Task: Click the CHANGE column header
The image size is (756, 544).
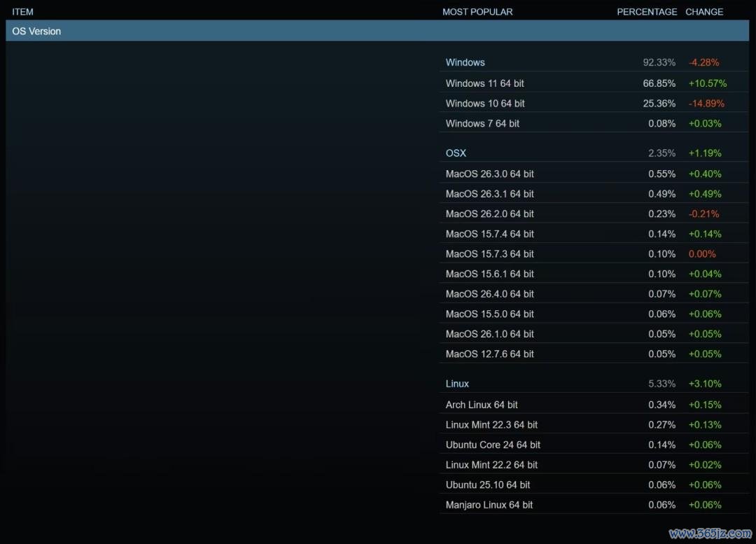Action: 704,12
